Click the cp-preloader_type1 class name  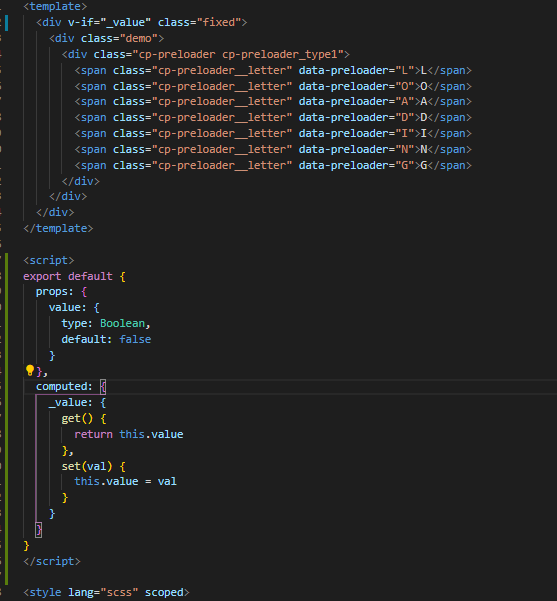coord(280,54)
